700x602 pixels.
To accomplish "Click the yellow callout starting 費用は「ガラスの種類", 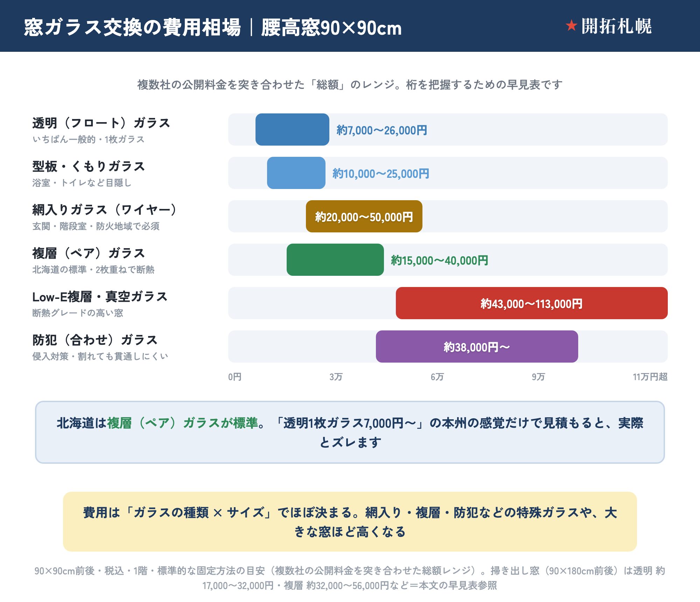I will point(350,522).
